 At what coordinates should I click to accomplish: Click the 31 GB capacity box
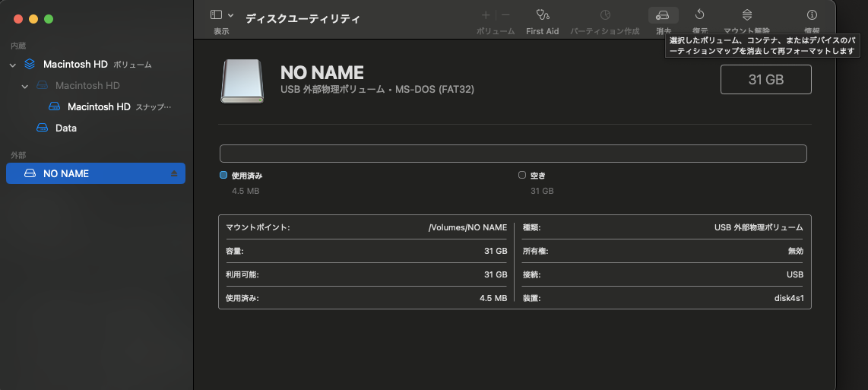766,79
